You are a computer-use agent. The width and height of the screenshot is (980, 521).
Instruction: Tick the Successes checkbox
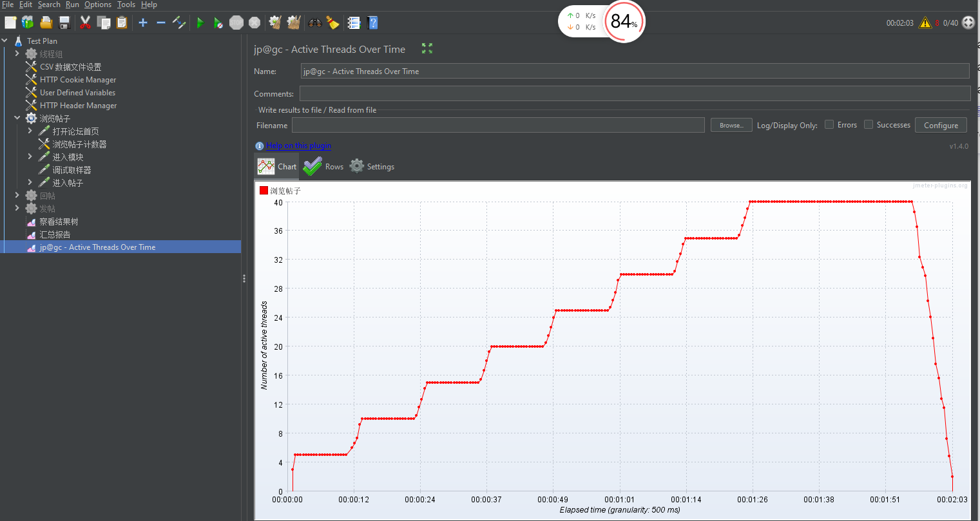(869, 124)
